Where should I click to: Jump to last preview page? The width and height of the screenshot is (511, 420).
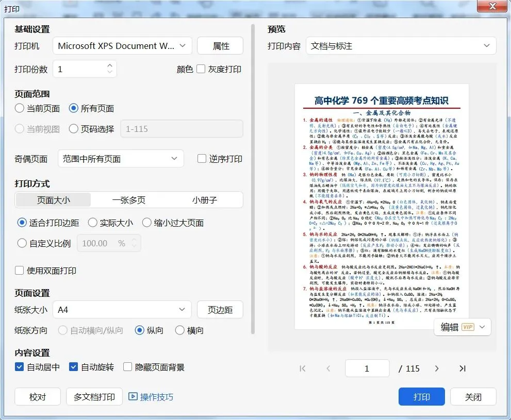point(463,368)
